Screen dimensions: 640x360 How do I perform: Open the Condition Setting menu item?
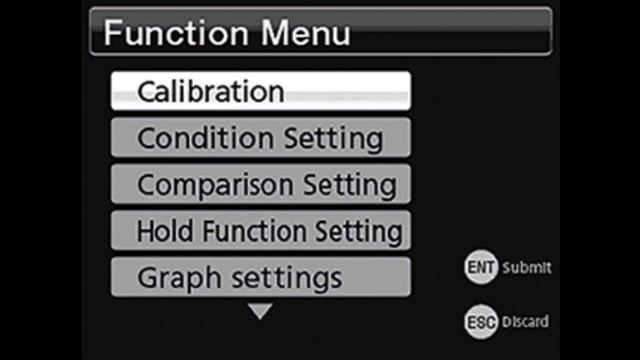[x=261, y=138]
